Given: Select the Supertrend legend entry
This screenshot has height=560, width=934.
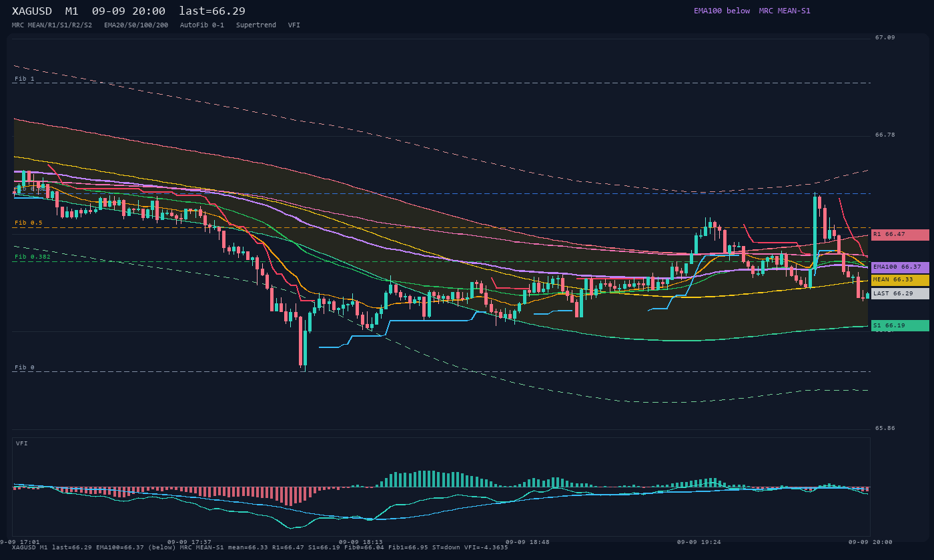Looking at the screenshot, I should point(256,25).
